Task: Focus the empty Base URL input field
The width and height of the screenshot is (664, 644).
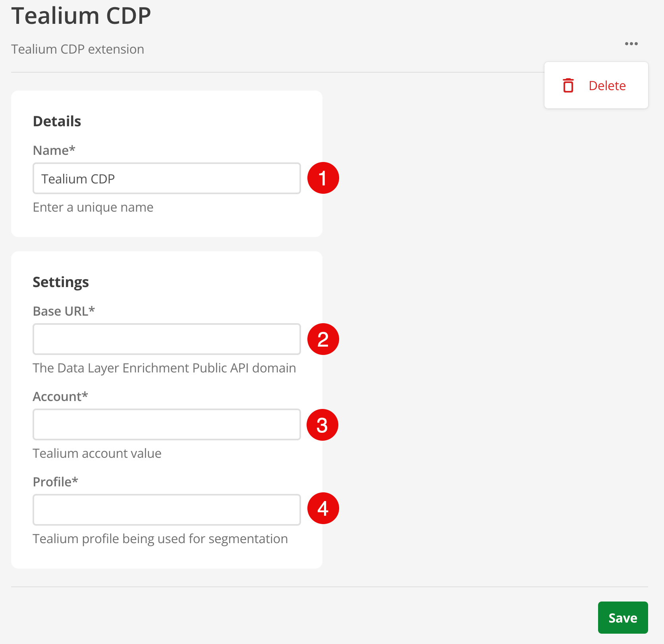Action: 166,339
